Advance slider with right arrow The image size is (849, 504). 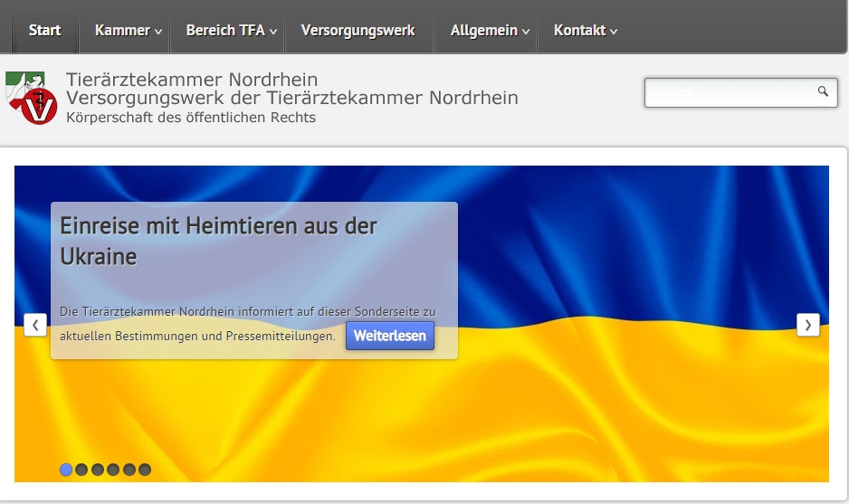[807, 325]
